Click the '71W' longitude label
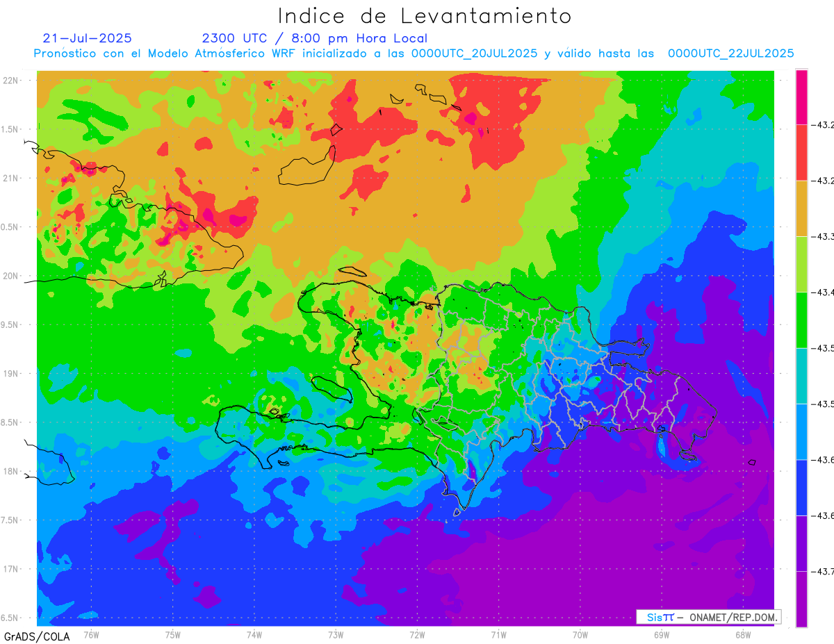834x644 pixels. pos(498,635)
